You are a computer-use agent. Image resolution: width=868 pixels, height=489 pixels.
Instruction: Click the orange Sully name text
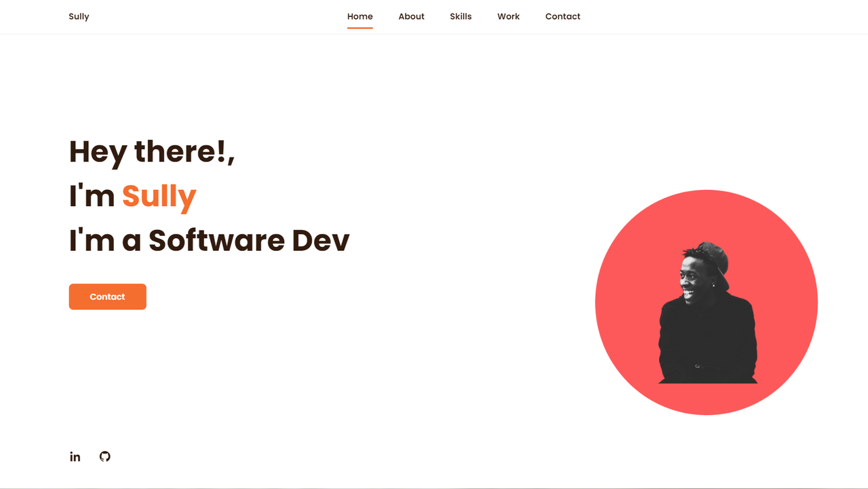click(159, 196)
